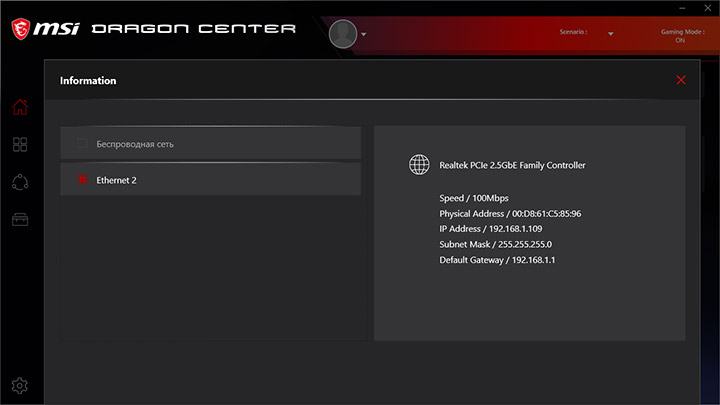Click the Default Gateway 192.168.1.1 line
Image resolution: width=720 pixels, height=405 pixels.
[497, 260]
